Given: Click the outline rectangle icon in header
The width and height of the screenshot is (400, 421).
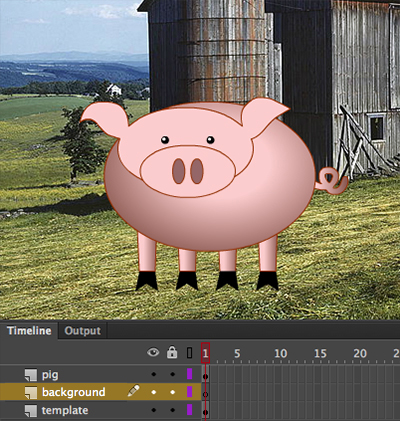Looking at the screenshot, I should [189, 353].
